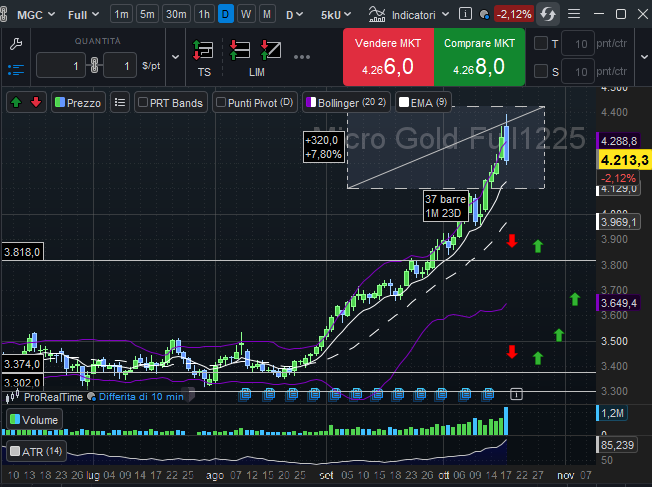
Task: Switch to the W weekly timeframe
Action: (x=246, y=15)
